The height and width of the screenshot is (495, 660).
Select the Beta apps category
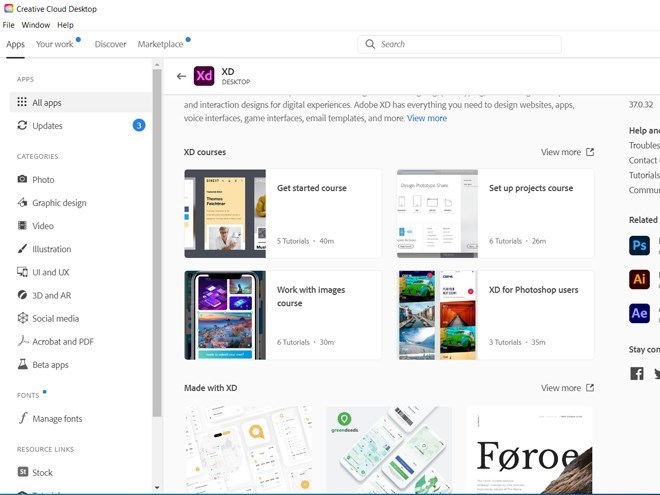click(80, 365)
